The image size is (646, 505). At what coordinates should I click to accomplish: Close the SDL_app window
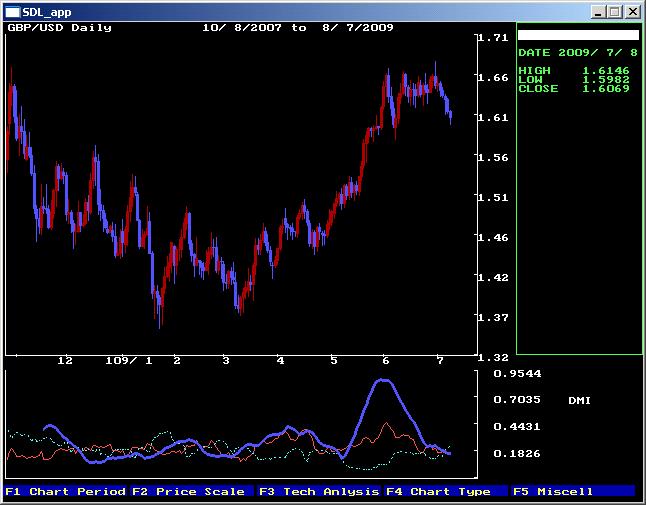tap(632, 12)
